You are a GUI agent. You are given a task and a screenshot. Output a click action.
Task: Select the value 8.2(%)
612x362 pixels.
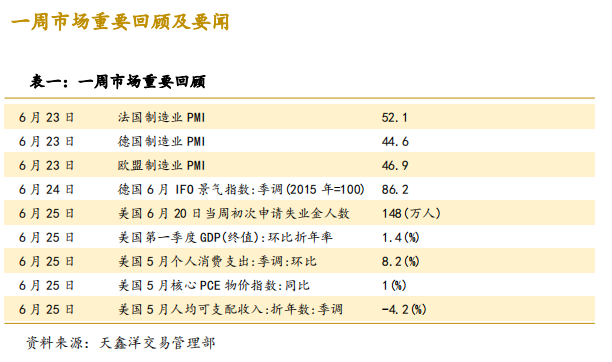[400, 261]
